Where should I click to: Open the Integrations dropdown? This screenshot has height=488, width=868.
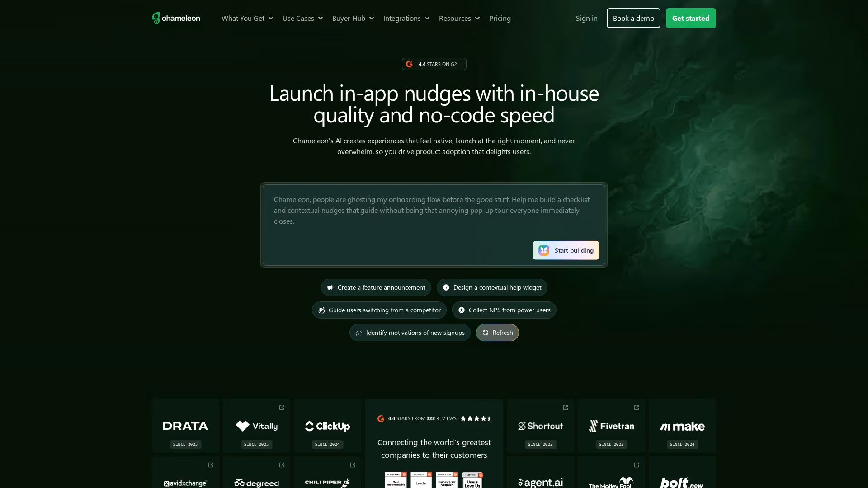[x=406, y=18]
